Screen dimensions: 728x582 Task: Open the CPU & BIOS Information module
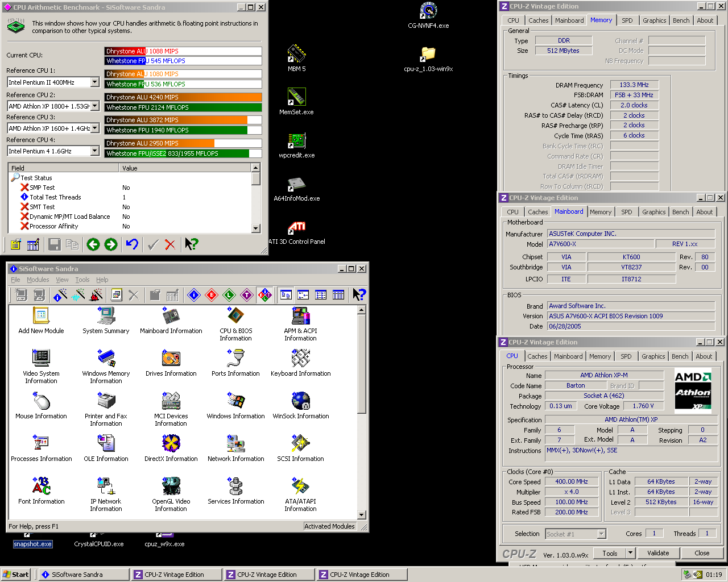tap(236, 324)
